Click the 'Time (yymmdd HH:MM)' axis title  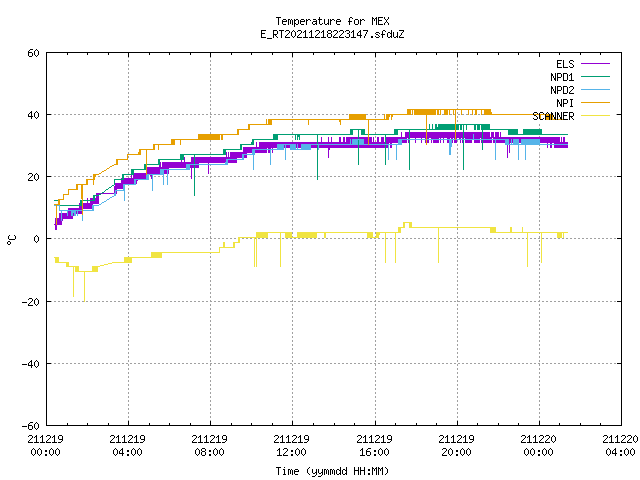tap(332, 471)
